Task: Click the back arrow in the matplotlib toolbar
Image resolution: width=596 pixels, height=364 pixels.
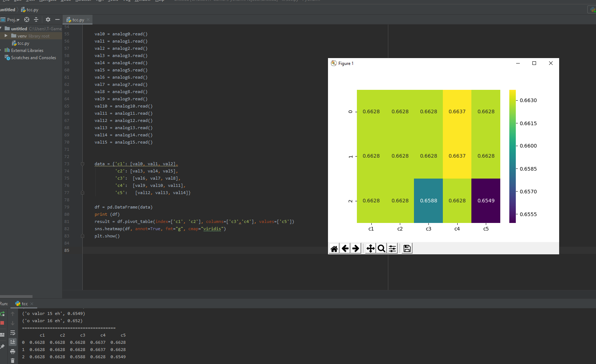Action: click(345, 248)
